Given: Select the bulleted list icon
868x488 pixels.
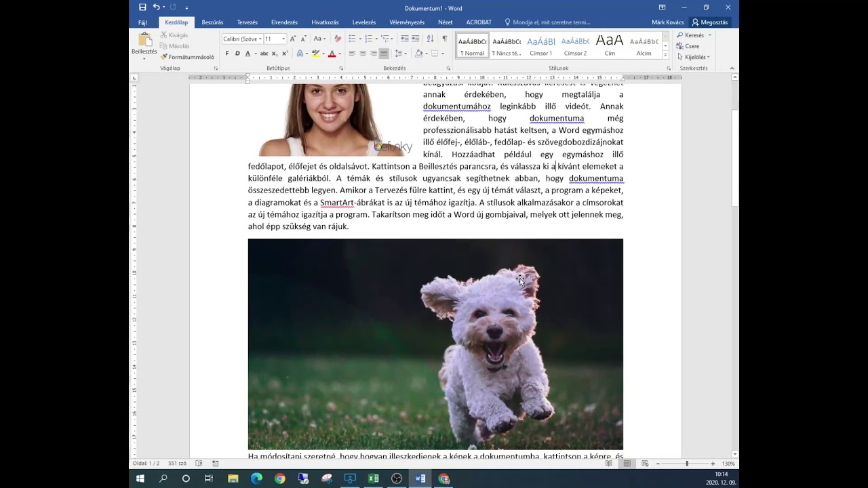Looking at the screenshot, I should pos(353,39).
